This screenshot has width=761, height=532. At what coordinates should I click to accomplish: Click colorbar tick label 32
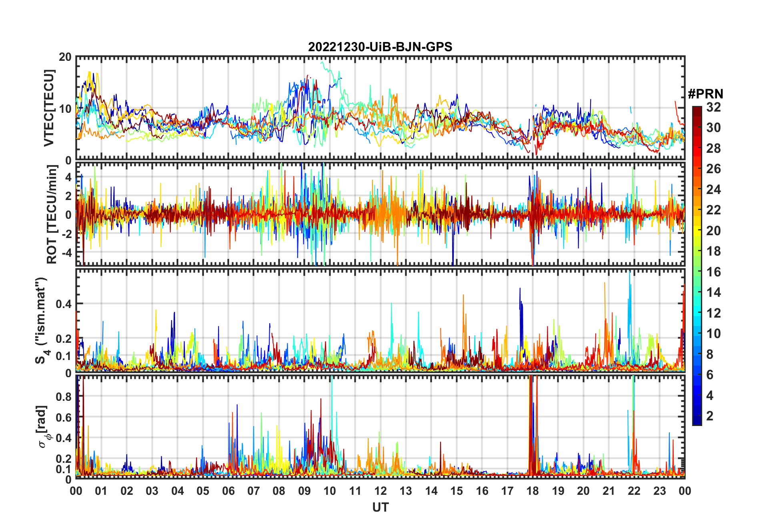713,107
